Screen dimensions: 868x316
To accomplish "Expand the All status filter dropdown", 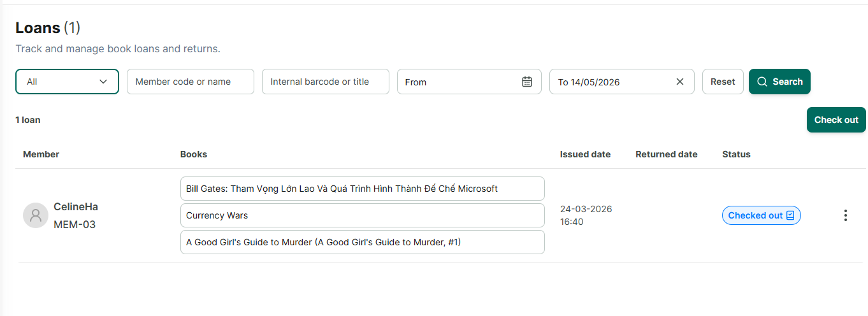I will pyautogui.click(x=67, y=82).
